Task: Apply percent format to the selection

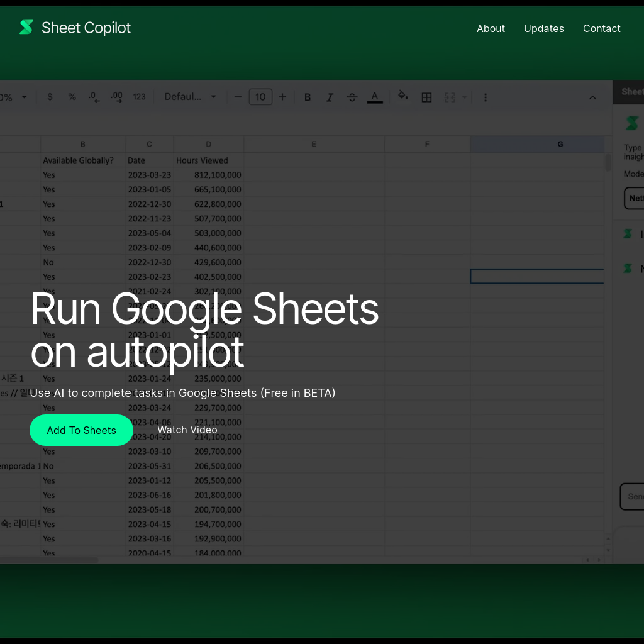Action: click(72, 97)
